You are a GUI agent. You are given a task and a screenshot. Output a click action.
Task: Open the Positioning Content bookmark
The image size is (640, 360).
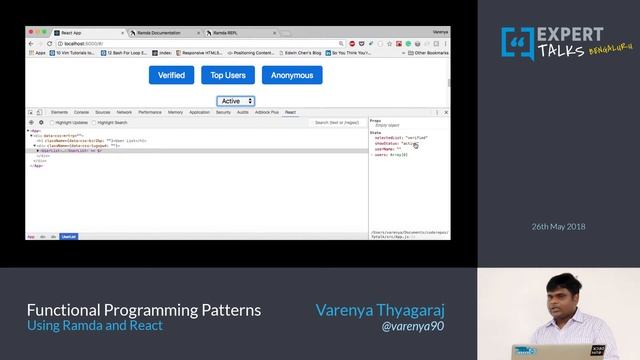coord(250,53)
